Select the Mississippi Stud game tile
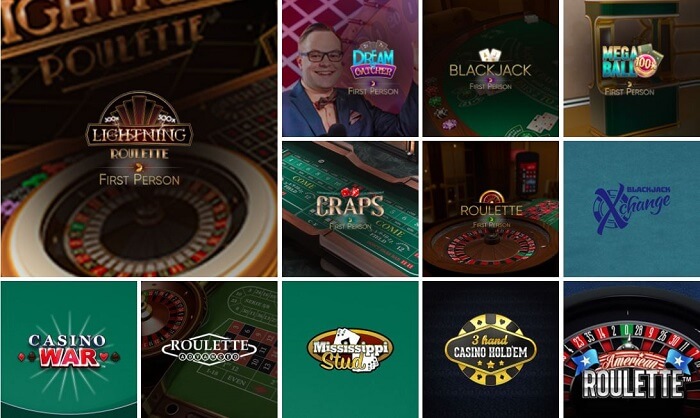Screen dimensions: 700x418 350,350
